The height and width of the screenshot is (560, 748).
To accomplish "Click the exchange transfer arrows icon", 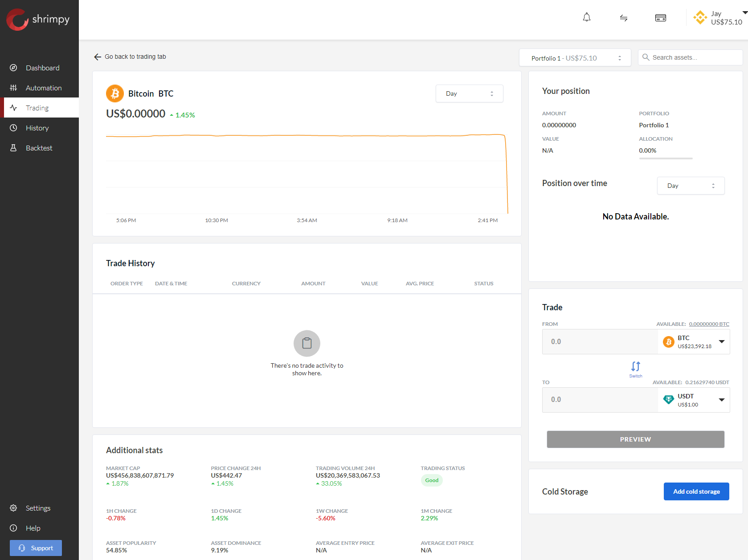I will click(624, 18).
